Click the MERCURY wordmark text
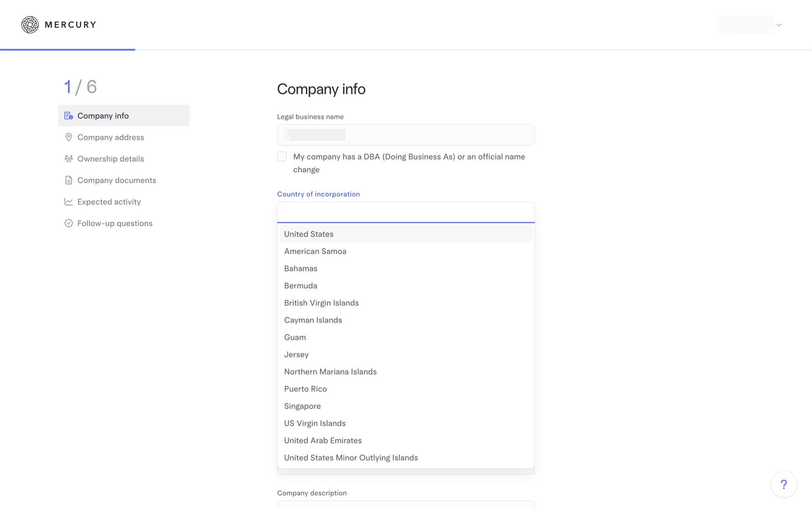The width and height of the screenshot is (812, 508). 70,25
